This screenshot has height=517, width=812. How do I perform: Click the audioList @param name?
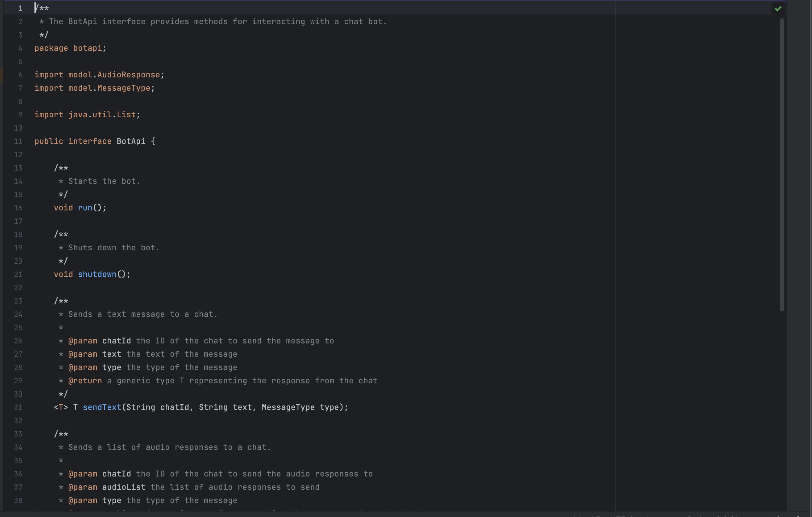tap(124, 487)
